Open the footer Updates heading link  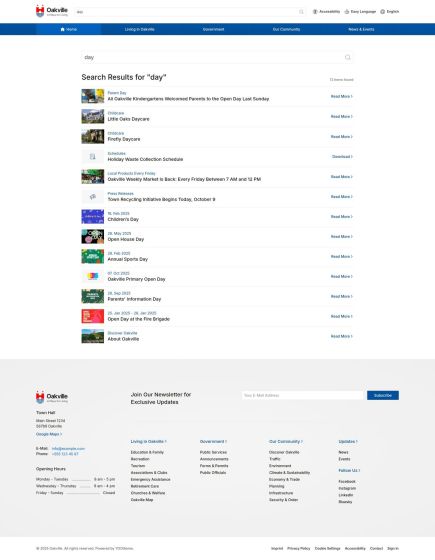tap(348, 441)
